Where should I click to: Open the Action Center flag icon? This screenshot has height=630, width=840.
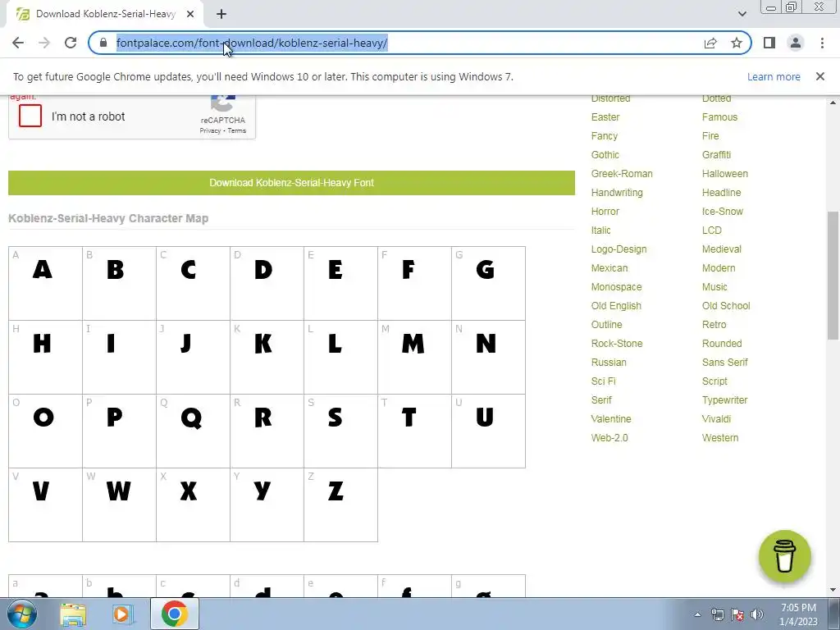pos(737,614)
